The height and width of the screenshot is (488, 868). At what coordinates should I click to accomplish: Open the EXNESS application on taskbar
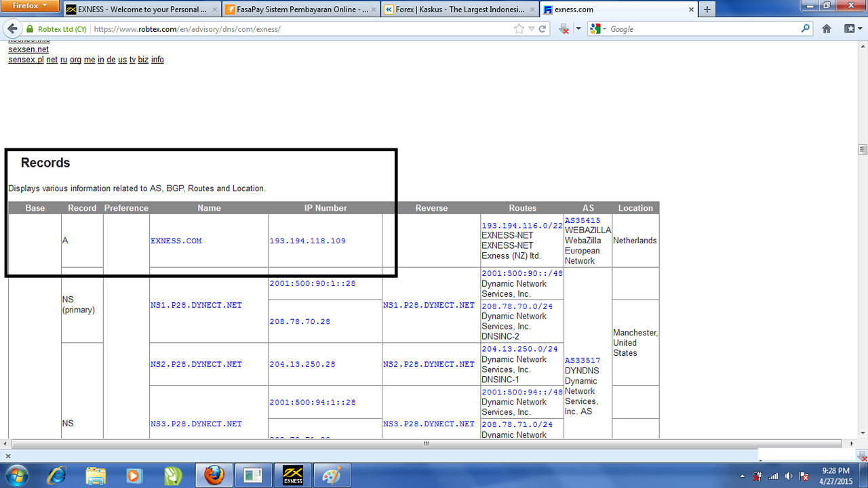tap(292, 475)
